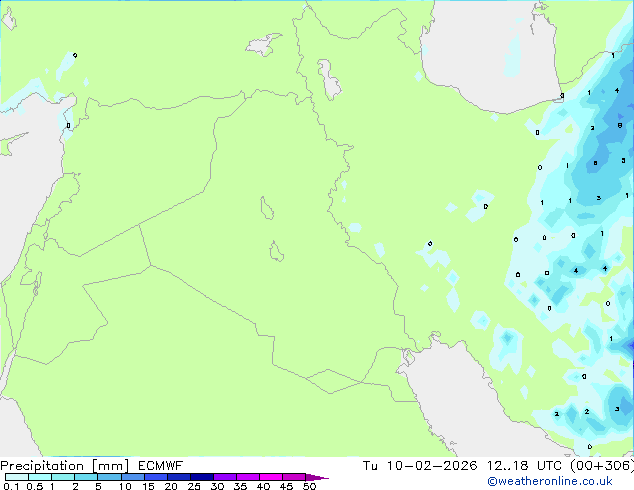Click Lake Urmia outline on the map
Viewport: 634px width, 490px height.
pyautogui.click(x=326, y=75)
